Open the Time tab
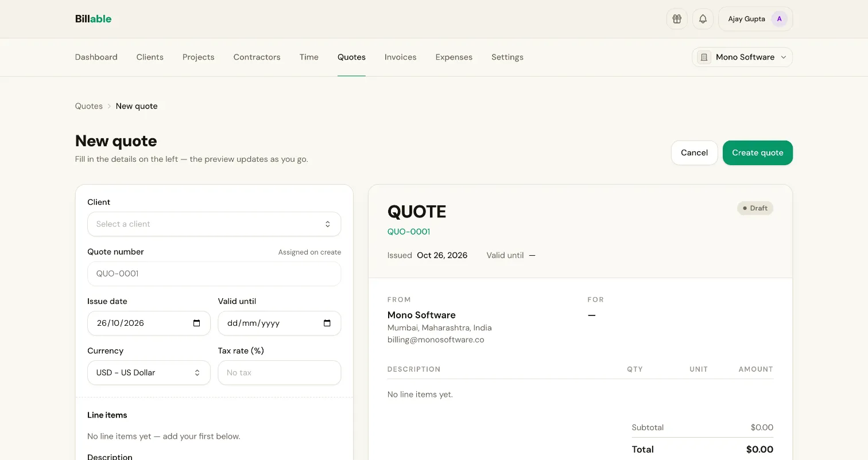This screenshot has height=460, width=868. 309,57
